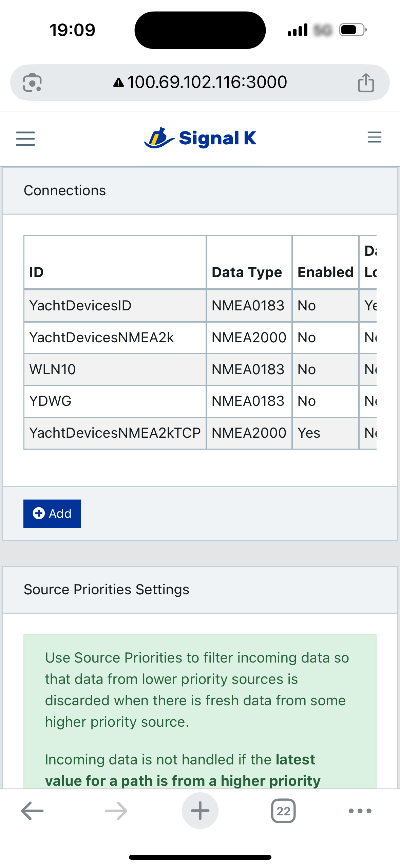
Task: Tap the forward navigation arrow
Action: click(x=116, y=811)
